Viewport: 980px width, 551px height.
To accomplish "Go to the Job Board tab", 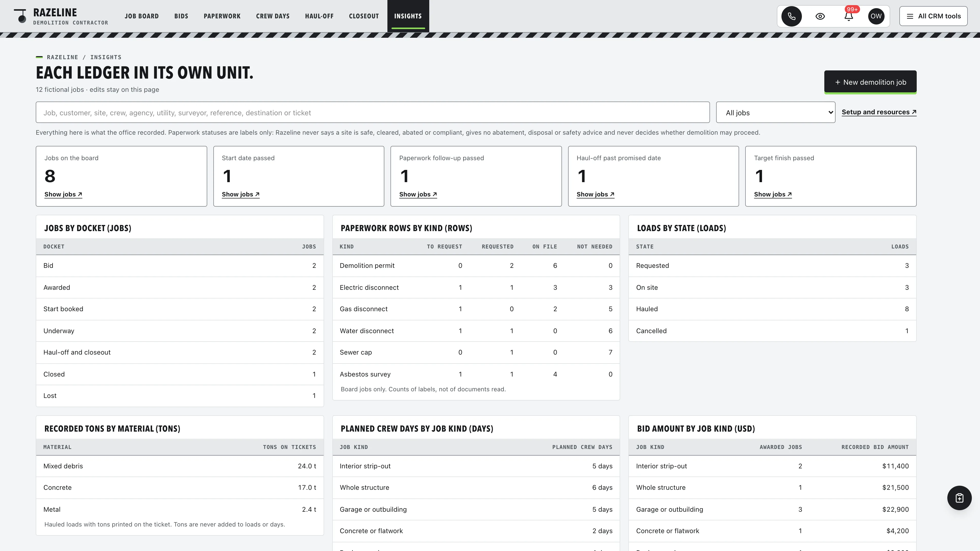I will coord(142,16).
